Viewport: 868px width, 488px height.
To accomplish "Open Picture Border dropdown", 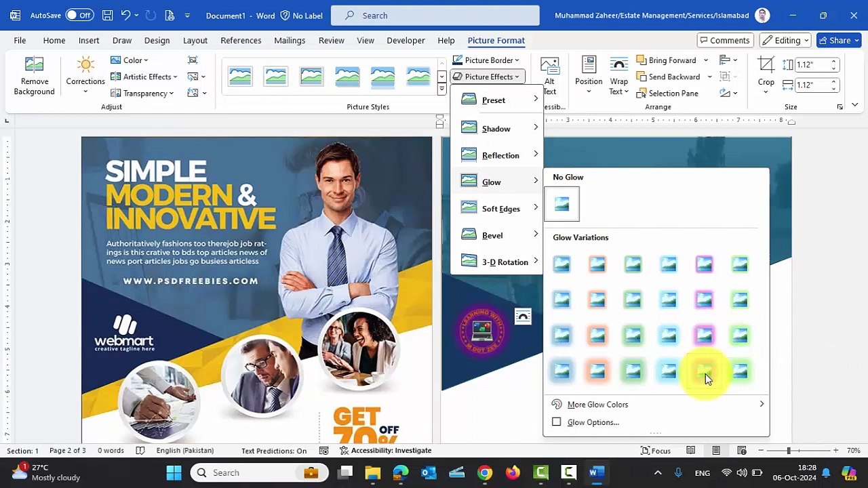I will pos(486,60).
